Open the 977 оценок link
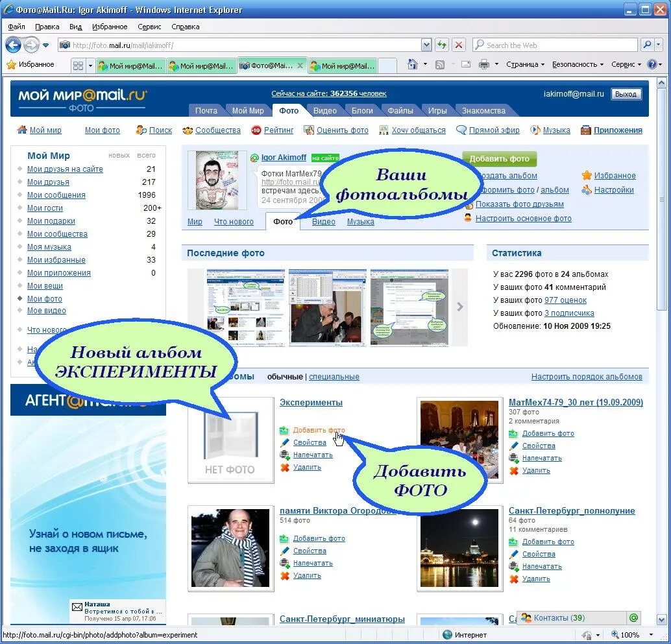This screenshot has width=671, height=644. pyautogui.click(x=565, y=300)
